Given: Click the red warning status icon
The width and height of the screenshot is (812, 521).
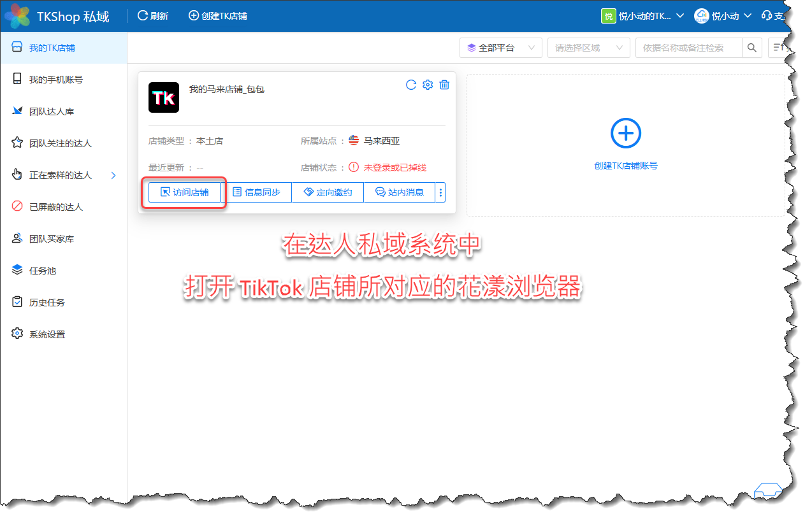Looking at the screenshot, I should pyautogui.click(x=354, y=168).
